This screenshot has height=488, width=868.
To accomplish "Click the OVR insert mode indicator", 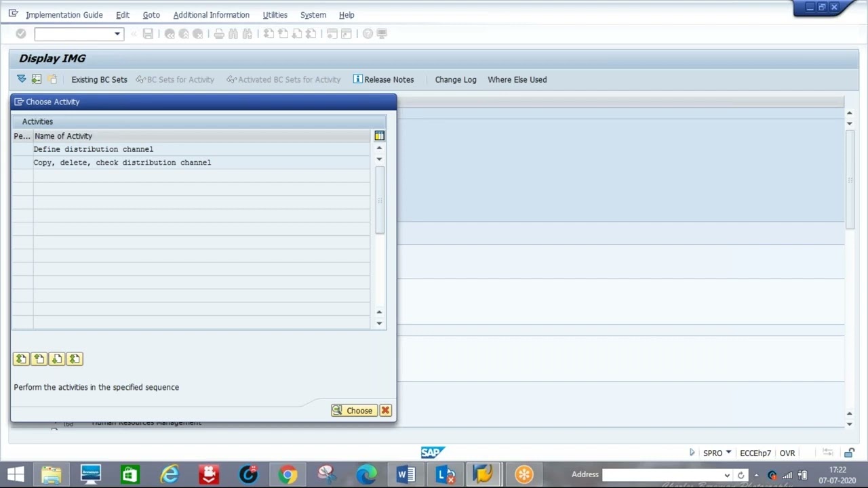I will click(x=787, y=453).
